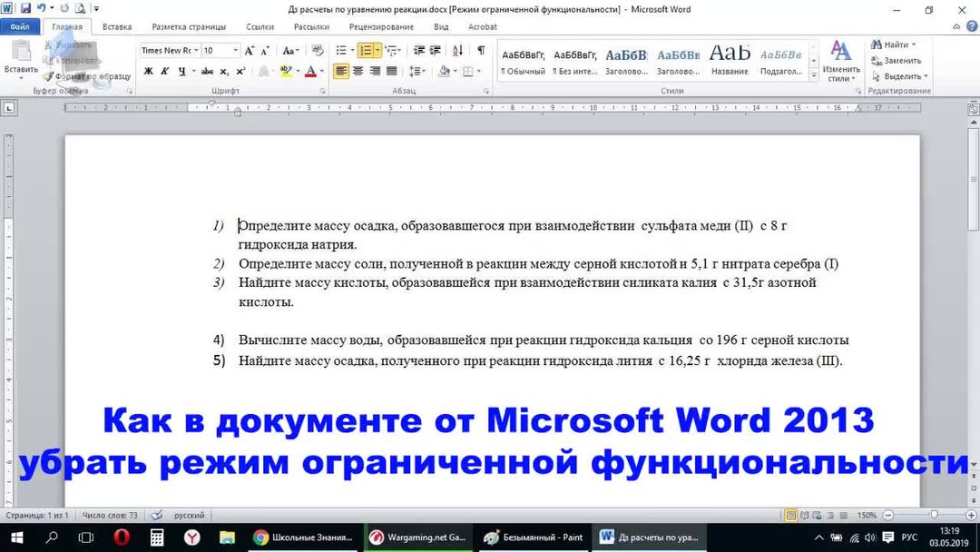The height and width of the screenshot is (552, 980).
Task: Open line spacing options
Action: click(x=416, y=71)
